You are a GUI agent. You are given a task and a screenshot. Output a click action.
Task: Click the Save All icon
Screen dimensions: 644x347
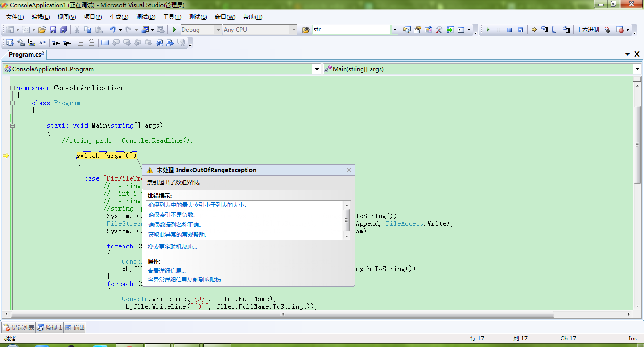pyautogui.click(x=63, y=30)
